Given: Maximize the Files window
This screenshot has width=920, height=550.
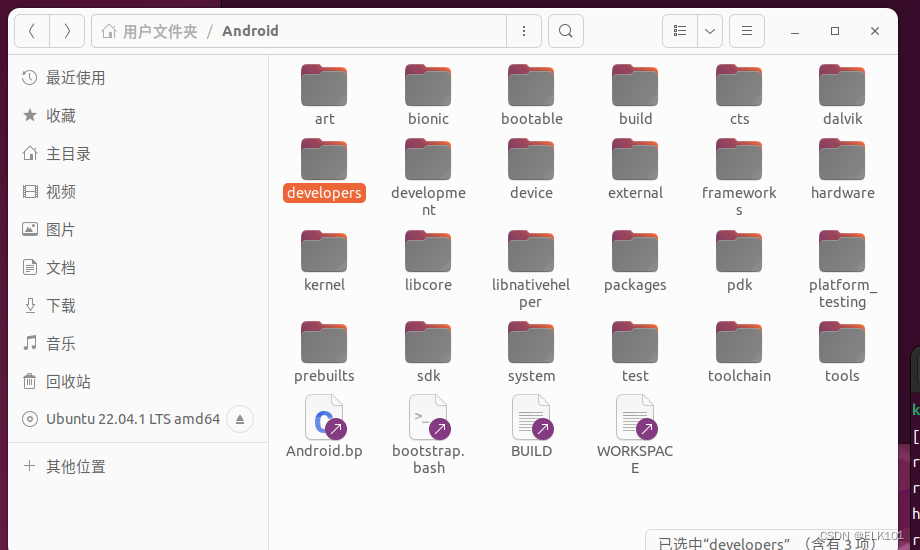Looking at the screenshot, I should (x=835, y=31).
